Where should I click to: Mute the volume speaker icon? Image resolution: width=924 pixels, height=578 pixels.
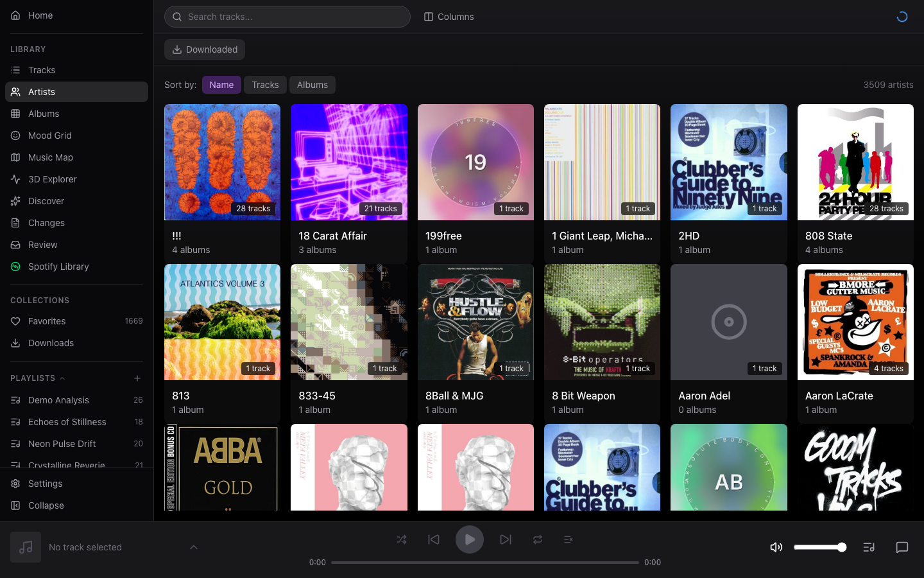pos(776,547)
